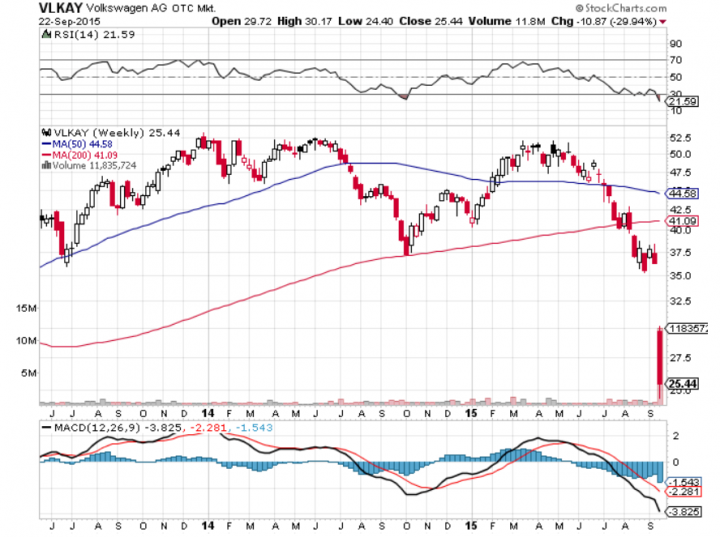Click the Chg -10.87 (-29.94%) value
The image size is (720, 537).
click(x=604, y=21)
